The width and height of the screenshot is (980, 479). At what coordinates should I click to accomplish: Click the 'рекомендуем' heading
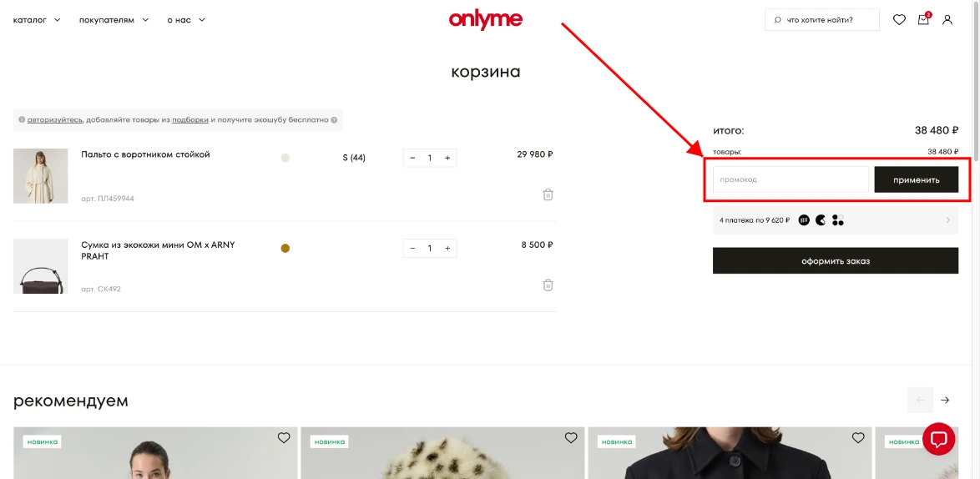coord(71,401)
